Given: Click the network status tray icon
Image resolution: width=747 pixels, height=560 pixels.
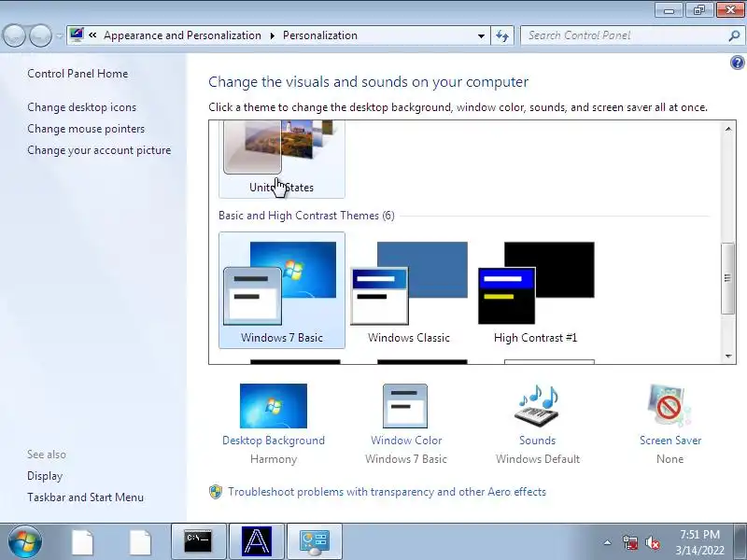Looking at the screenshot, I should (629, 542).
